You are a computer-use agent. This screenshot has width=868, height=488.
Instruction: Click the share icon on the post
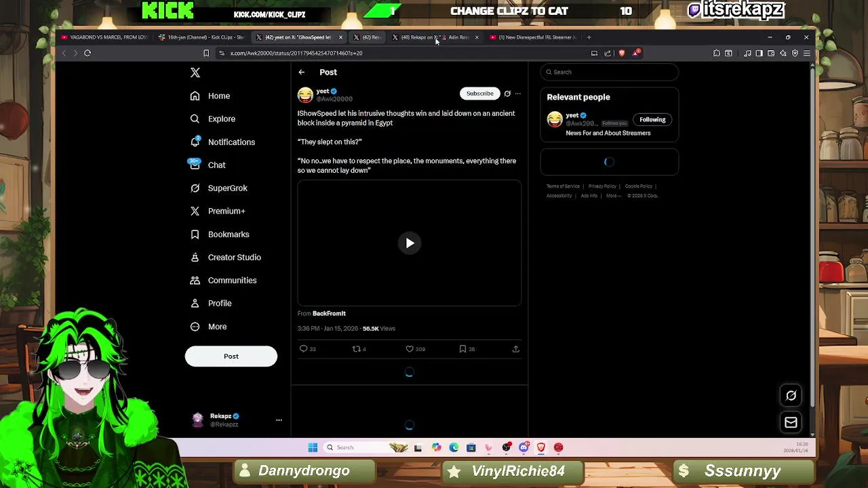tap(515, 349)
